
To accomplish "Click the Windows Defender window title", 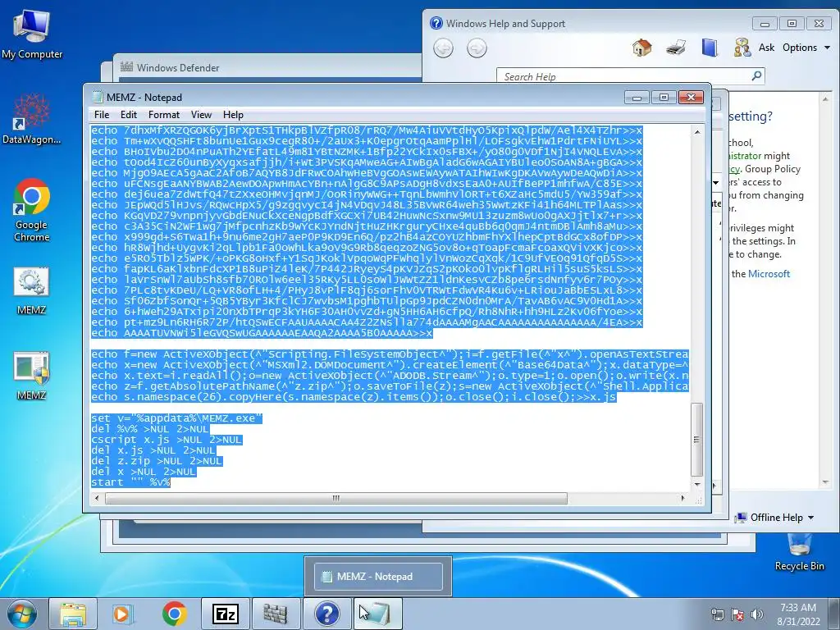I will click(178, 68).
